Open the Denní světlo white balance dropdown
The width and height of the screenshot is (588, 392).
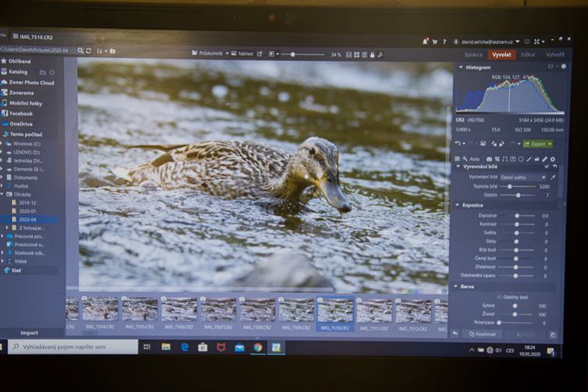coord(523,178)
